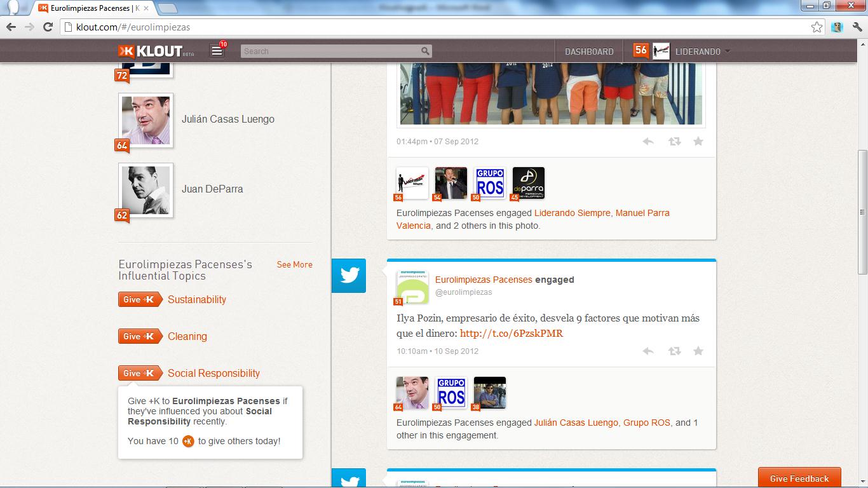Viewport: 868px width, 488px height.
Task: Give +K for Sustainability
Action: (140, 299)
